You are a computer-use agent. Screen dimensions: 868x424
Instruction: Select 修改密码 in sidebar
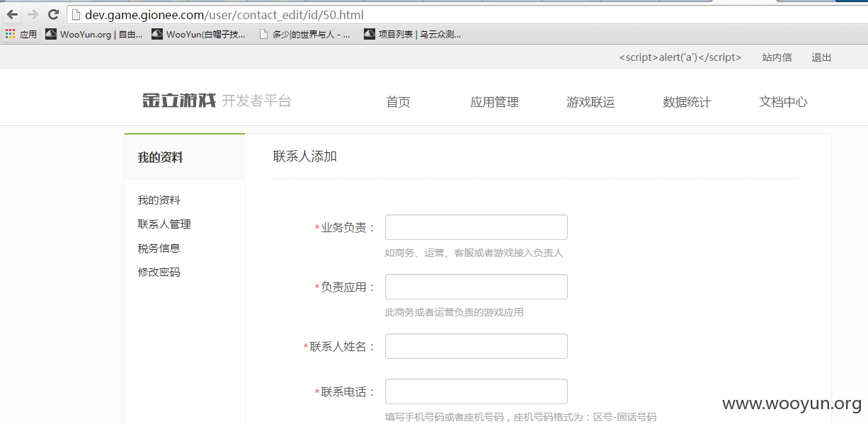click(159, 273)
